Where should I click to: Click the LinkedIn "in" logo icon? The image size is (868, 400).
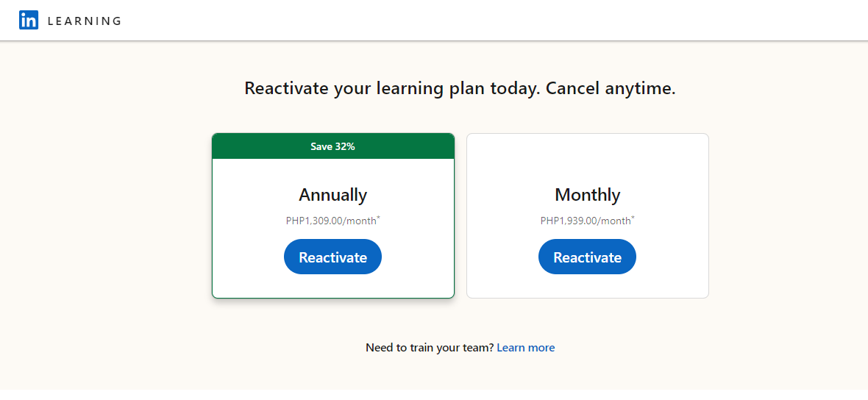[29, 21]
